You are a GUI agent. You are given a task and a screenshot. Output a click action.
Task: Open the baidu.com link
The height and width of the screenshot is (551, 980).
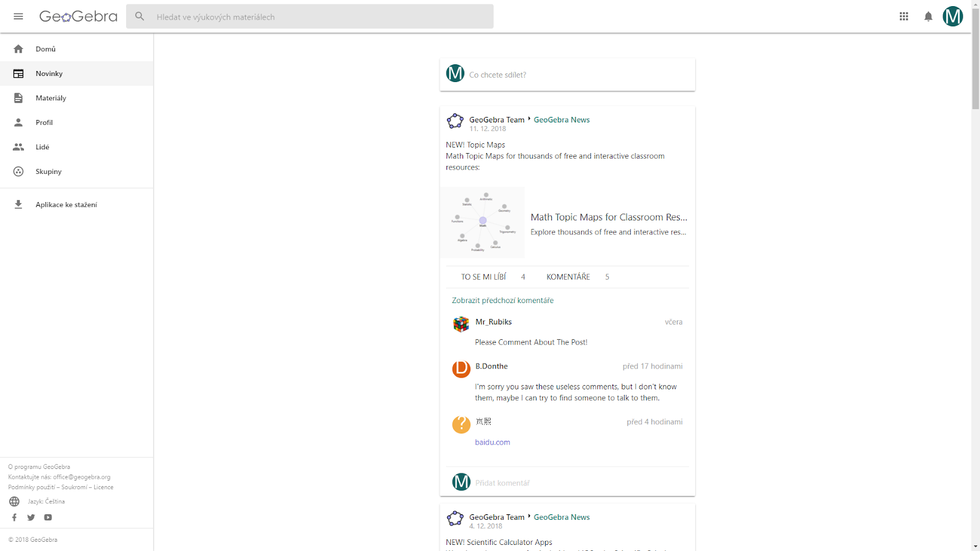coord(492,442)
